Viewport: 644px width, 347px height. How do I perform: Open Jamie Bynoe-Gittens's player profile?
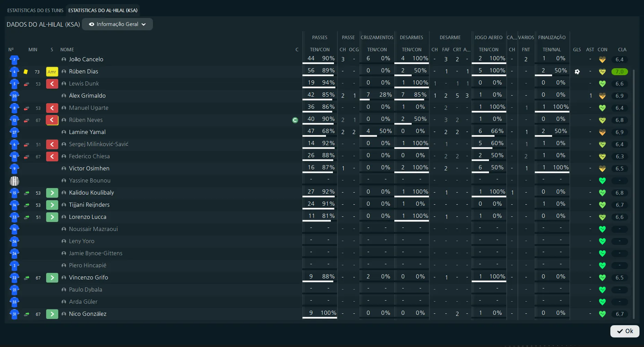click(96, 253)
